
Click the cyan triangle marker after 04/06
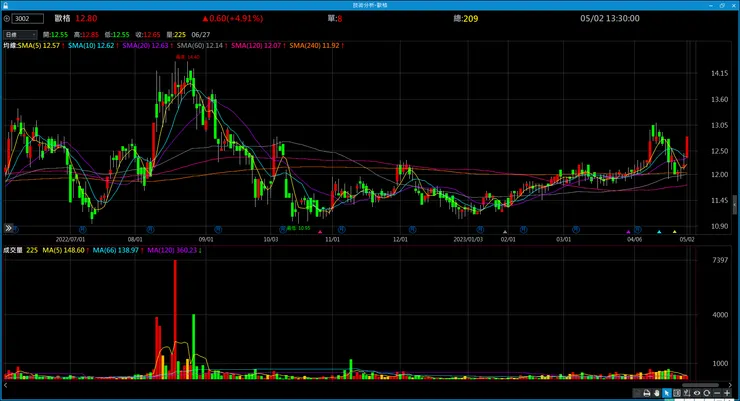[x=659, y=232]
